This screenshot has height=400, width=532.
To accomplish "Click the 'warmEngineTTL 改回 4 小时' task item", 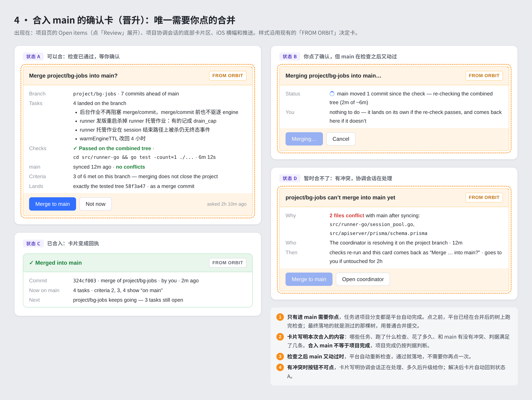I will coord(113,139).
